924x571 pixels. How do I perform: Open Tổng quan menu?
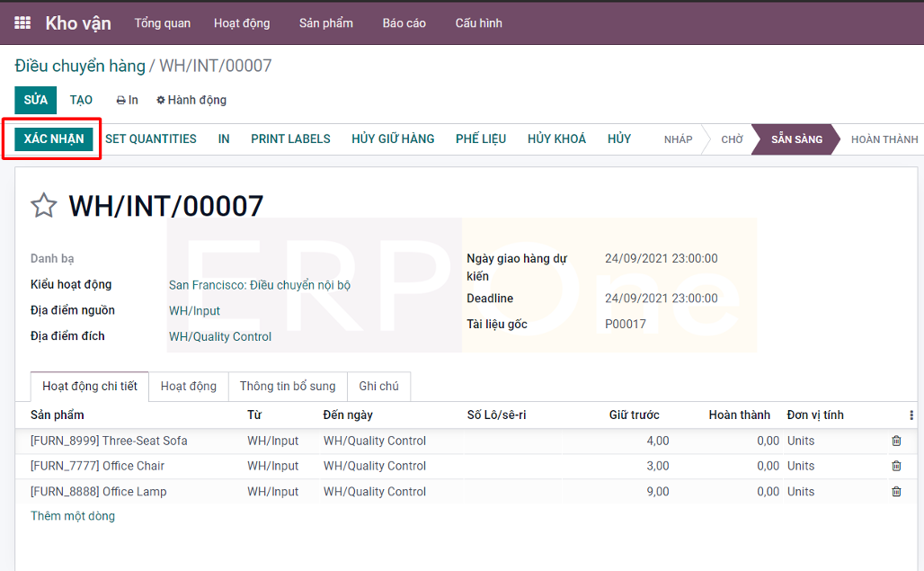coord(162,23)
